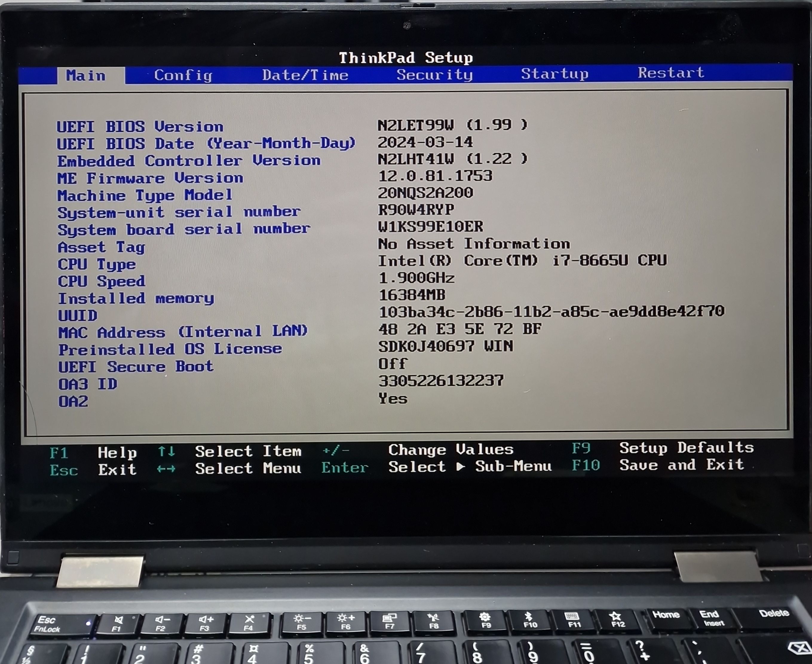
Task: Click the F1 key hint
Action: [59, 453]
